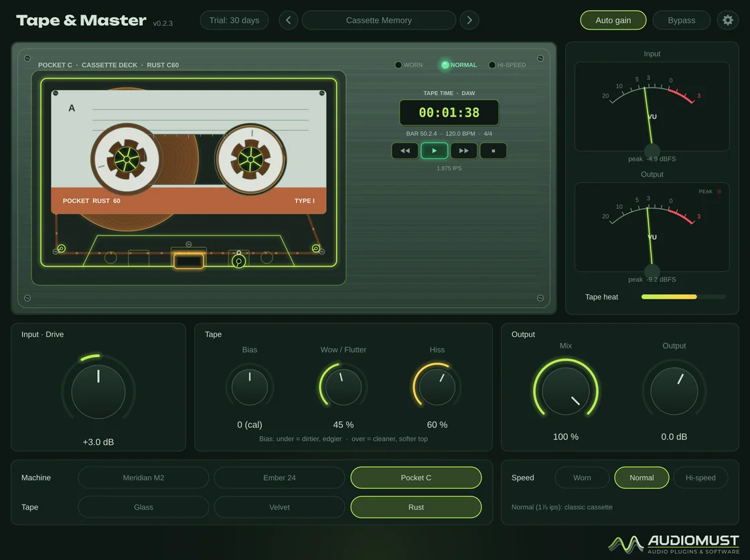Click the TAPE TIME · DAW label
This screenshot has height=560, width=750.
coord(449,93)
